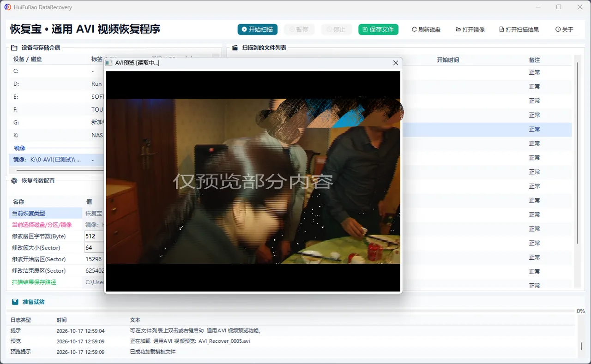The image size is (591, 364).
Task: Start scanning with 开始扫描
Action: [258, 30]
